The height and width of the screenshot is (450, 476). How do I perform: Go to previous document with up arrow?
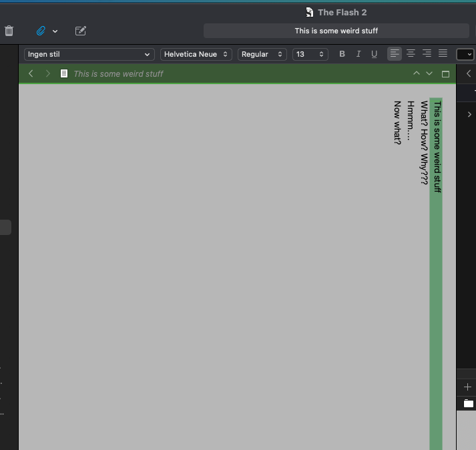coord(417,73)
